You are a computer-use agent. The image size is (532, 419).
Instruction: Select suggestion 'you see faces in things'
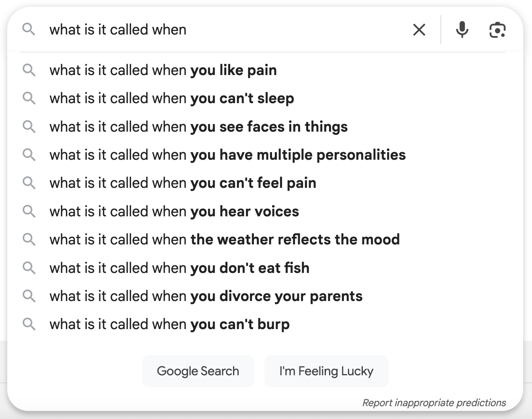point(265,126)
